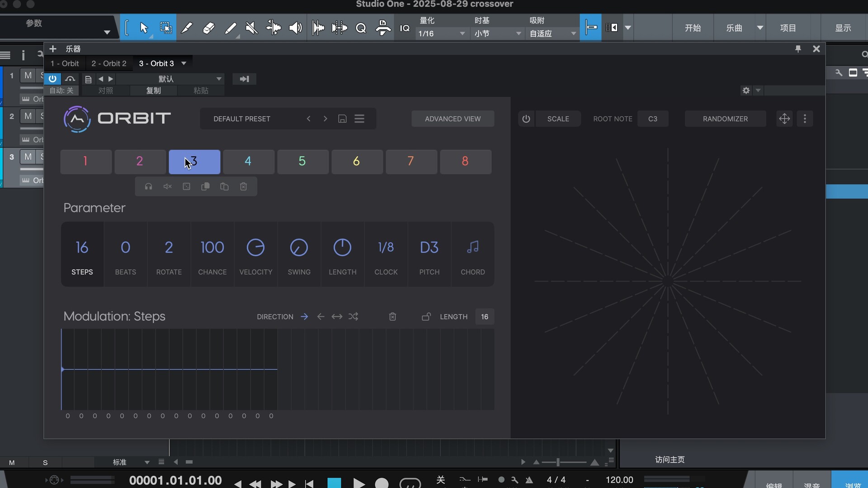Pin the instrument window with pin icon
868x488 pixels.
(798, 49)
